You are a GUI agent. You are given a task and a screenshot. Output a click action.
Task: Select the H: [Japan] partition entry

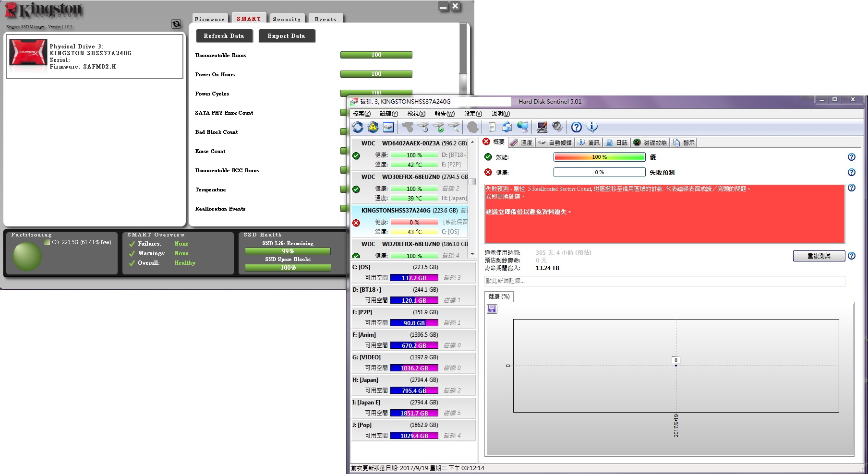[413, 385]
